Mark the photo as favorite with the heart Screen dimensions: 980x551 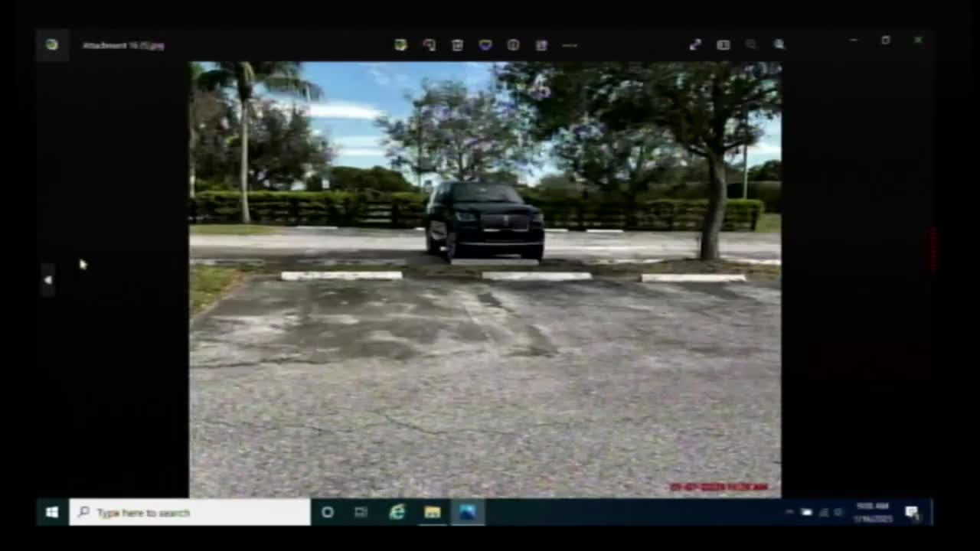pos(485,45)
